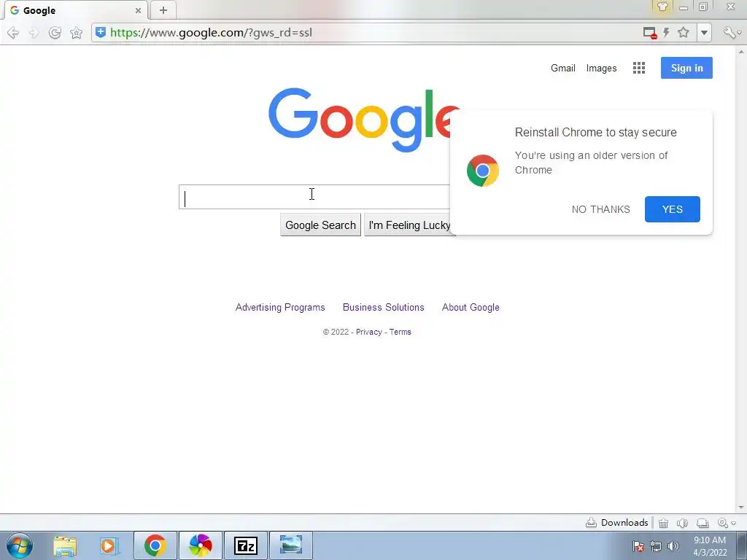
Task: Go back using the browser's back arrow
Action: [x=13, y=32]
